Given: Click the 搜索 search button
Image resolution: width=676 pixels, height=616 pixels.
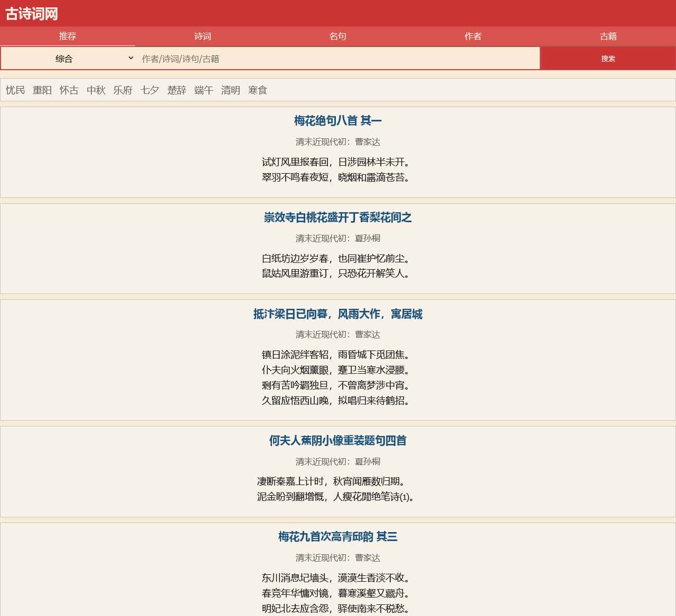Looking at the screenshot, I should [x=607, y=59].
